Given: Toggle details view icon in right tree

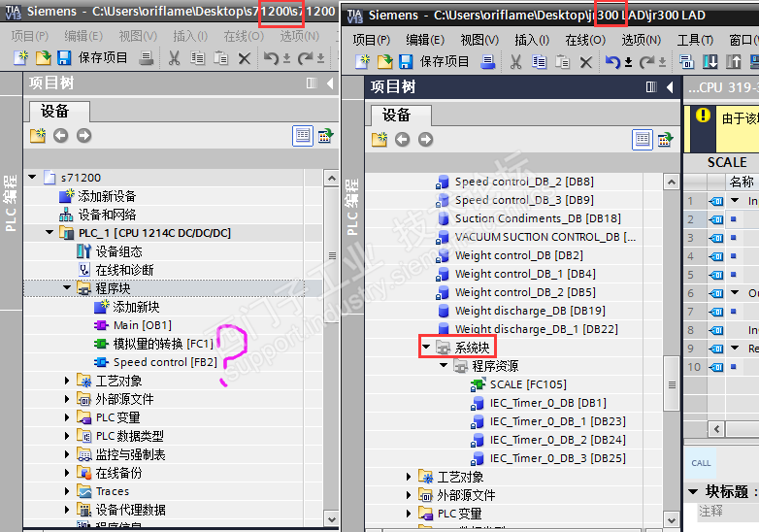Looking at the screenshot, I should click(643, 139).
